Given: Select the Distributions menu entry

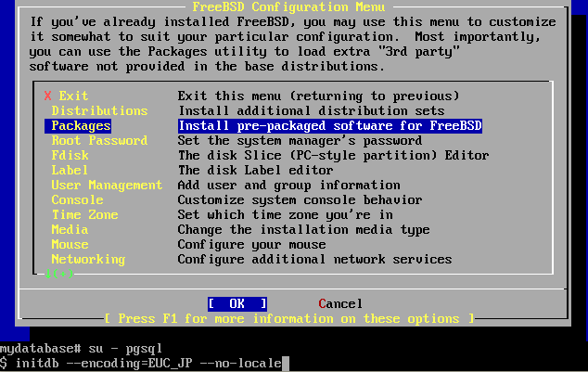Looking at the screenshot, I should [99, 111].
